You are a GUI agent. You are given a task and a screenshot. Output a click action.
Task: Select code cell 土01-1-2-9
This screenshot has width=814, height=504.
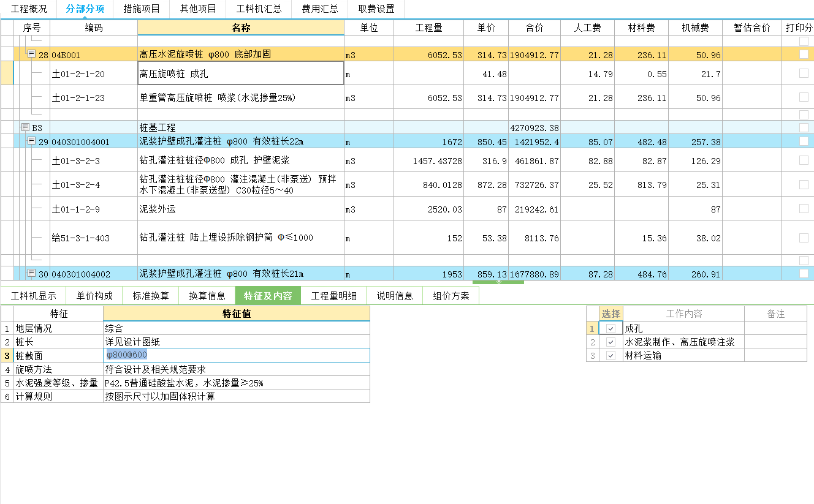click(x=94, y=209)
